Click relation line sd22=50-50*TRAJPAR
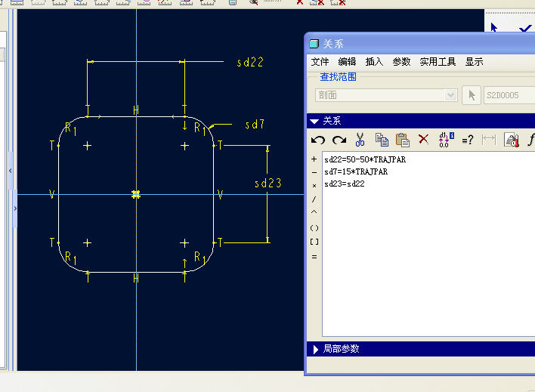Viewport: 535px width, 392px height. pyautogui.click(x=365, y=159)
